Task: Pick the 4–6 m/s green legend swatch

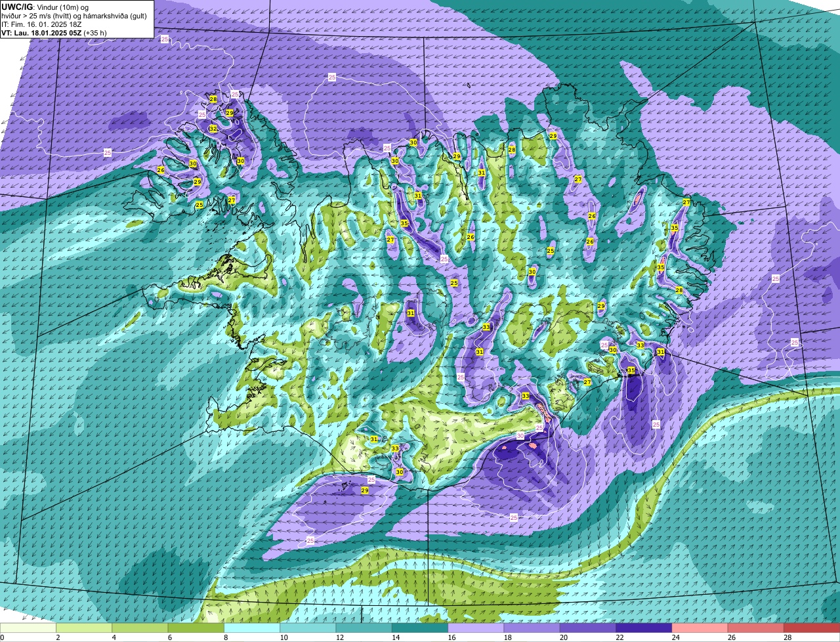Action: (140, 628)
